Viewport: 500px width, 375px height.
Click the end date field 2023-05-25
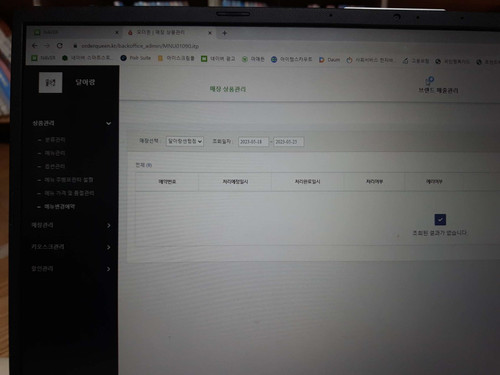288,142
